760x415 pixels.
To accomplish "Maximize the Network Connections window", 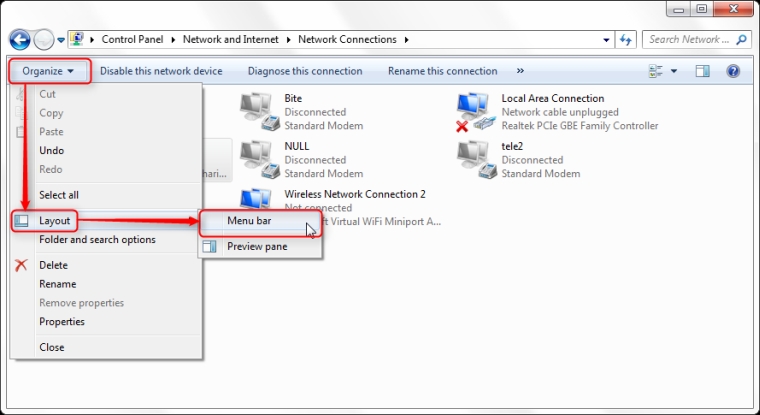I will 702,9.
